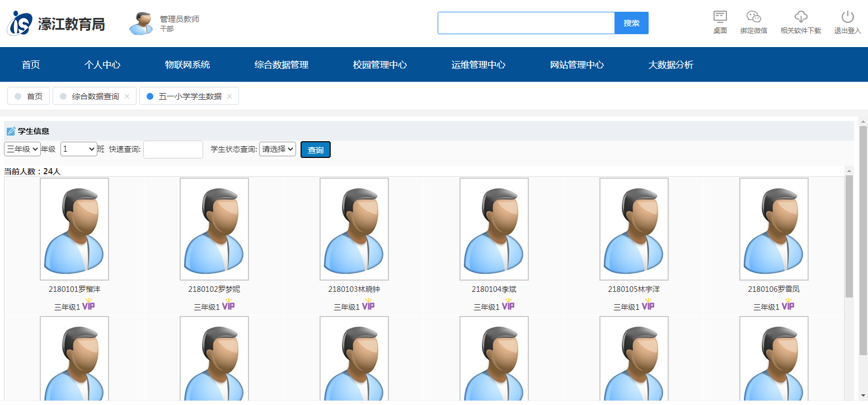The image size is (868, 405).
Task: Close the 五一小学学生数据 tab
Action: [229, 96]
